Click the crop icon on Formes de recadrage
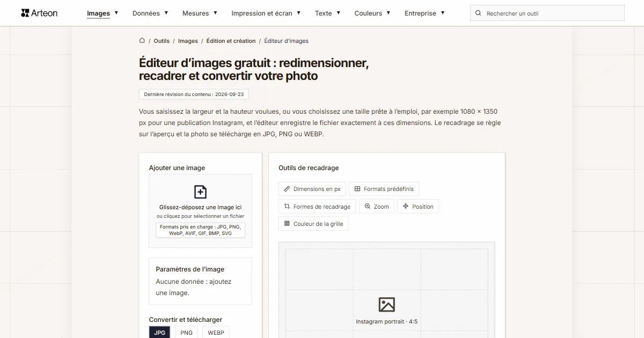 [x=287, y=207]
